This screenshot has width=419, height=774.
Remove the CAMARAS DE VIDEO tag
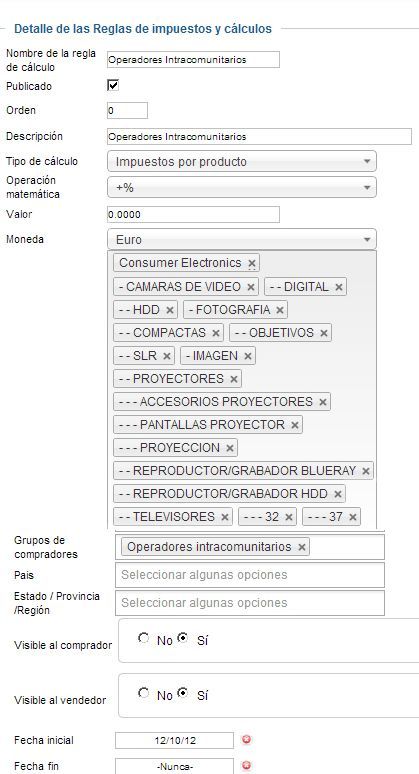click(x=250, y=287)
